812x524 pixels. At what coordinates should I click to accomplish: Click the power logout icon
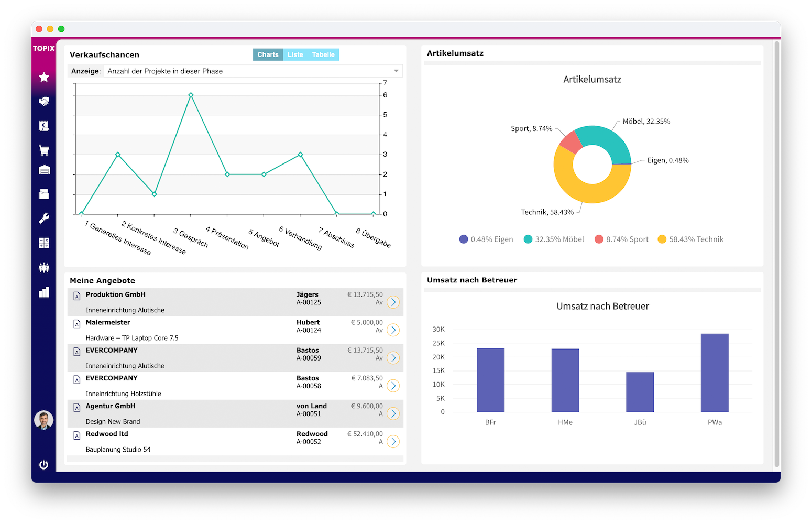(43, 465)
